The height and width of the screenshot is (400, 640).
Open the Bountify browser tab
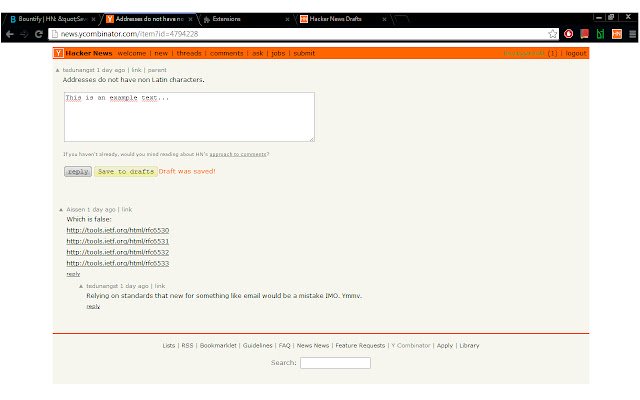[50, 18]
